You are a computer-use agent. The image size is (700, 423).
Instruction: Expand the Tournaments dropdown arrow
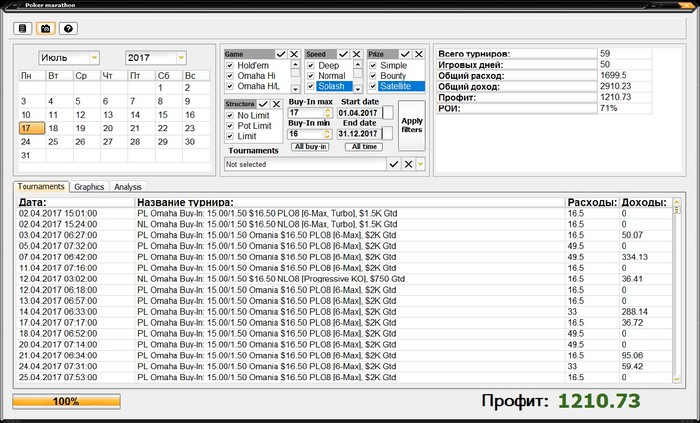(421, 164)
